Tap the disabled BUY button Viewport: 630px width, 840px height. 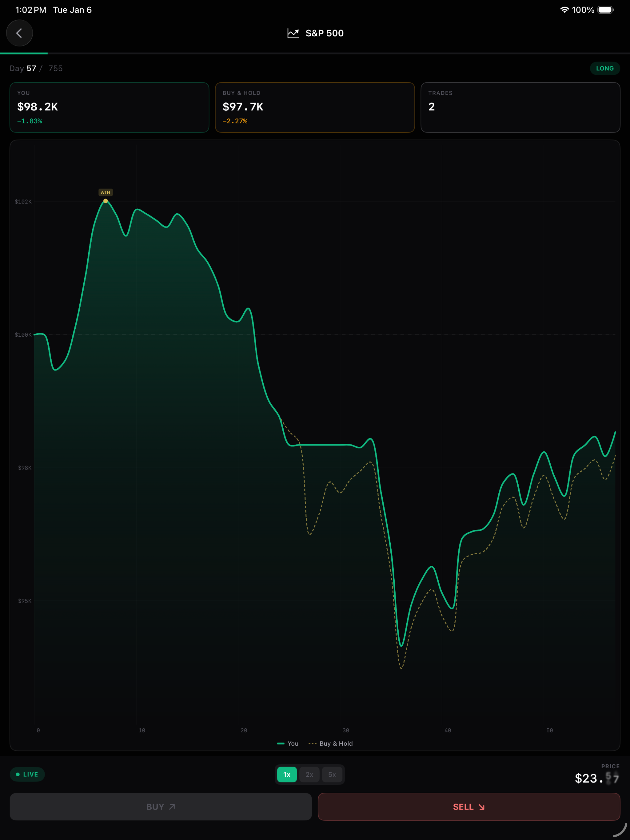click(161, 806)
